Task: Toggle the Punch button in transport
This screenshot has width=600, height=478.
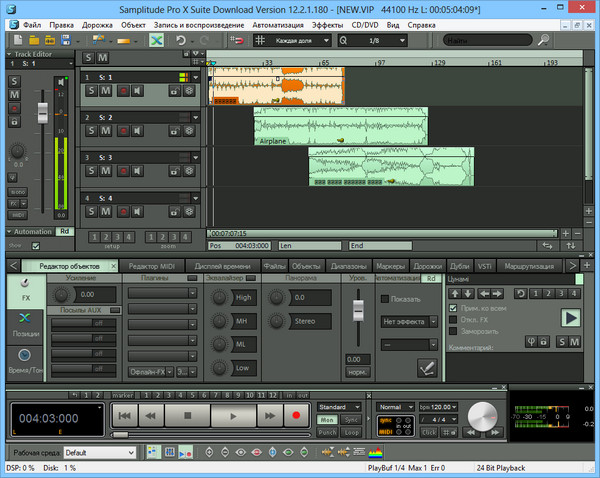Action: (x=327, y=432)
